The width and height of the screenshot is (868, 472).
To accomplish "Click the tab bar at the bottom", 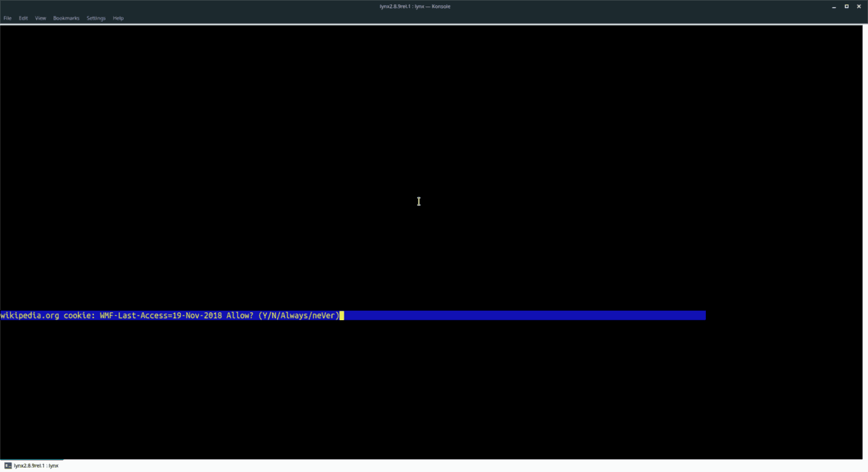I will tap(289, 466).
